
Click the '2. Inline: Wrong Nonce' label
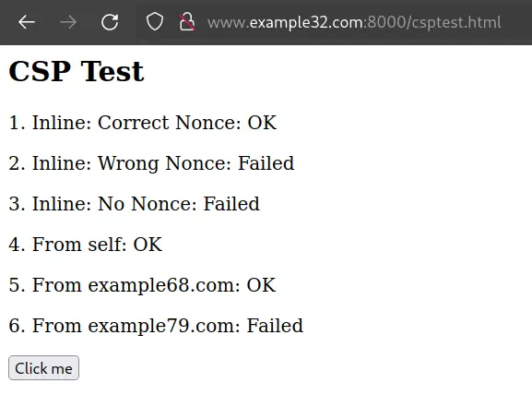[120, 163]
